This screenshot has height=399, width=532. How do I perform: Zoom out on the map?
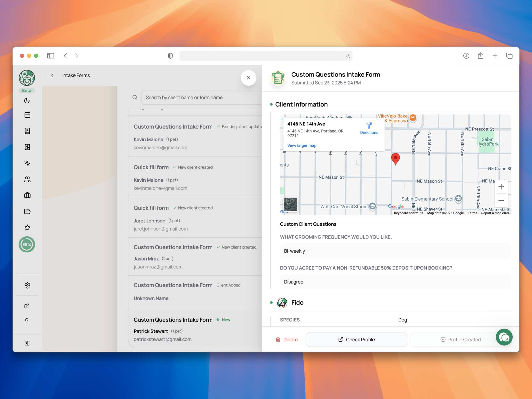501,200
